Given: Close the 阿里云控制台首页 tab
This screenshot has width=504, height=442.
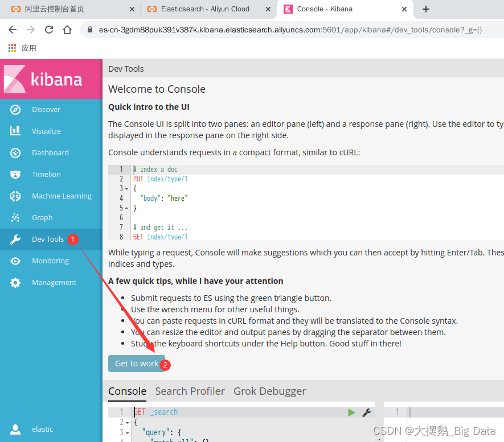Looking at the screenshot, I should [132, 9].
